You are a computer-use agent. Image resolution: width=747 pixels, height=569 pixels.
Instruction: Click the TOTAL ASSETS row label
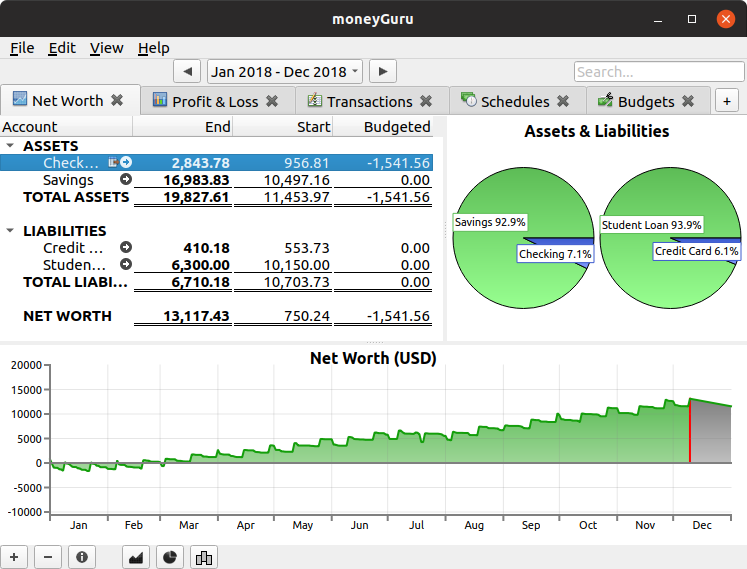tap(76, 197)
